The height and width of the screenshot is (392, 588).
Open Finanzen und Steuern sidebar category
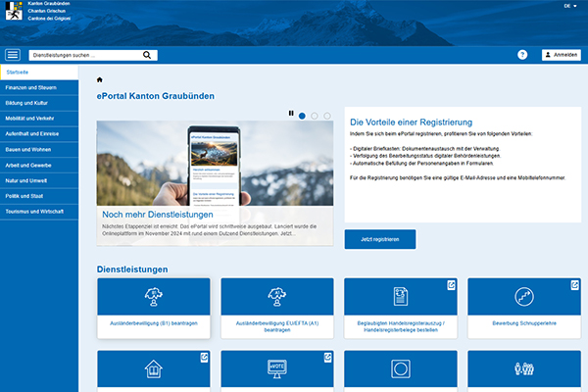pyautogui.click(x=38, y=88)
